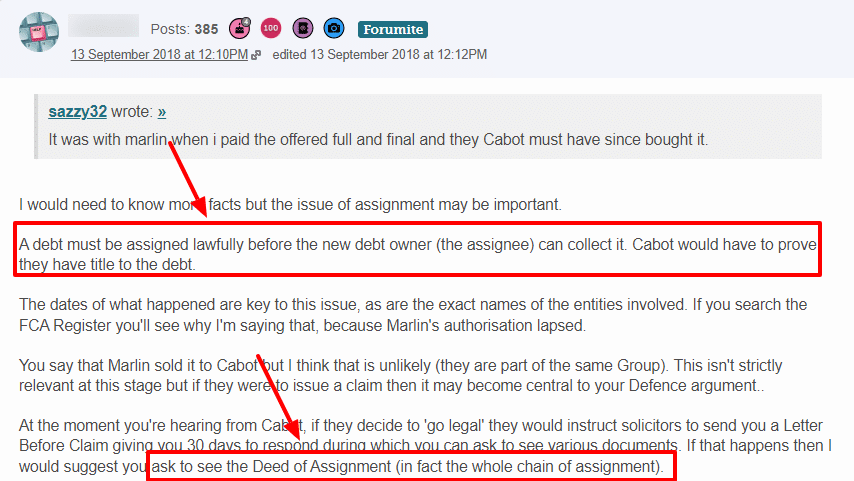854x481 pixels.
Task: Click the purple badge icon
Action: click(302, 28)
